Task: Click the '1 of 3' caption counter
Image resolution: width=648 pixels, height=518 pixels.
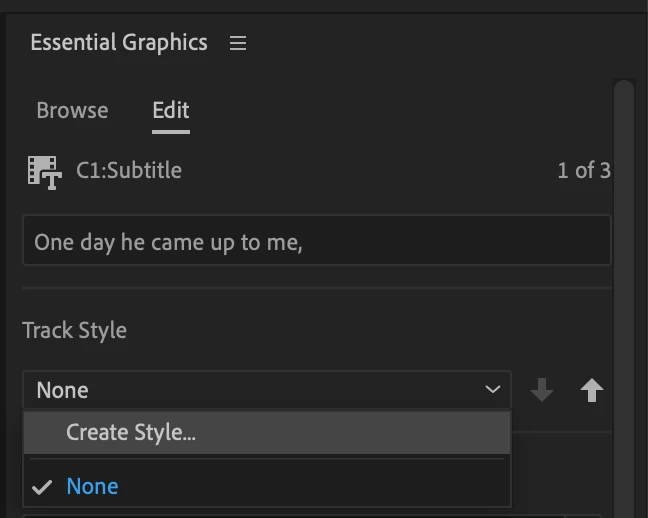Action: tap(583, 170)
